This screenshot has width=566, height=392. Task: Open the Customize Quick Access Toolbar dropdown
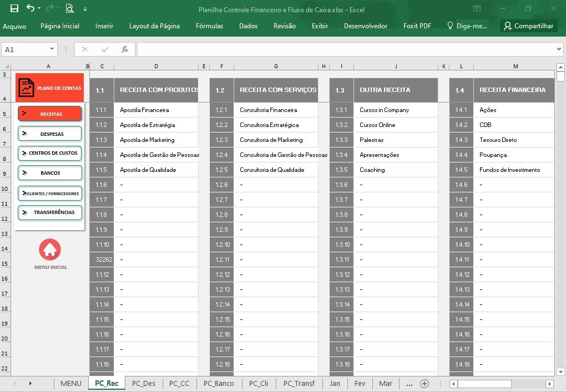[x=85, y=9]
